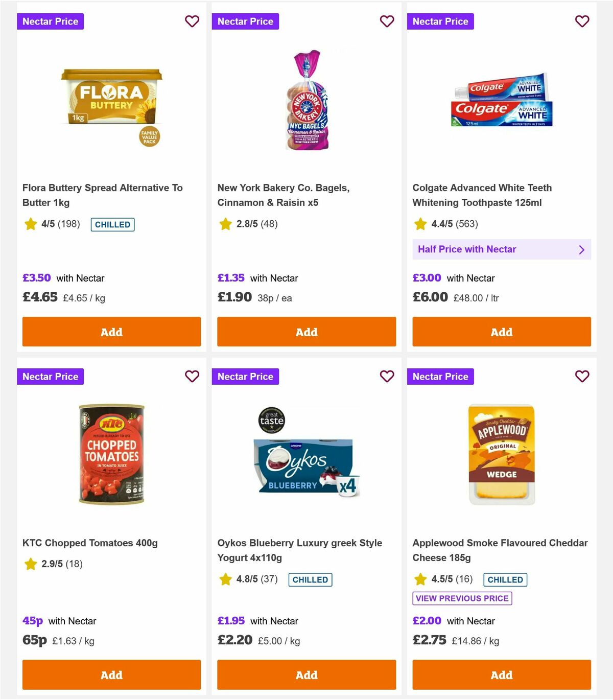Open the Flora Buttery Spread product page

pos(102,195)
